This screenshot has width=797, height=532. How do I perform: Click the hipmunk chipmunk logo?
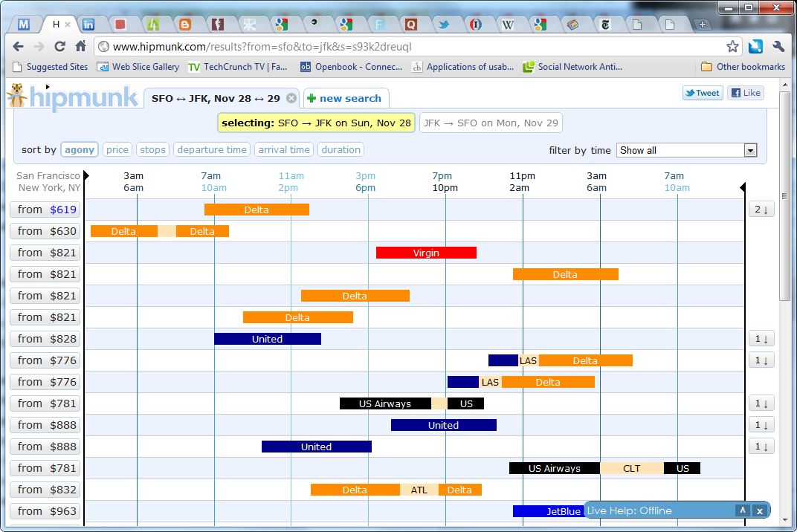pos(73,97)
